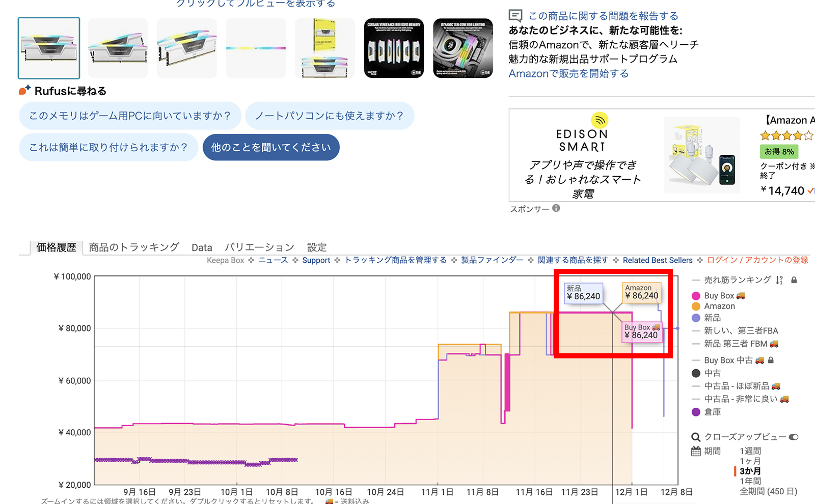Click the lock icon beside Buy Box 中古
This screenshot has height=504, width=815.
771,360
